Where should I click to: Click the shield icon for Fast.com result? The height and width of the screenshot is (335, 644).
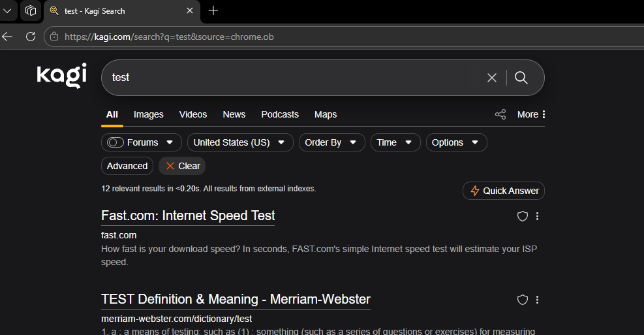pos(523,216)
